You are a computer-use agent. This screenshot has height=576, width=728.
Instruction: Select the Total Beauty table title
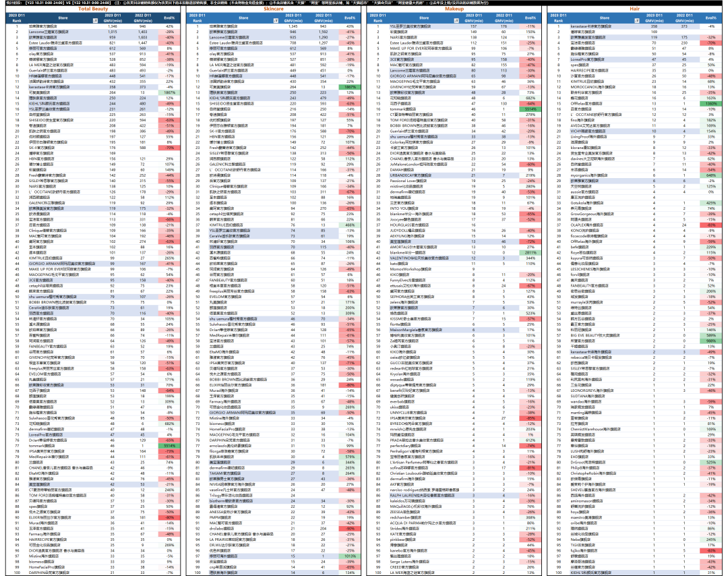(93, 9)
